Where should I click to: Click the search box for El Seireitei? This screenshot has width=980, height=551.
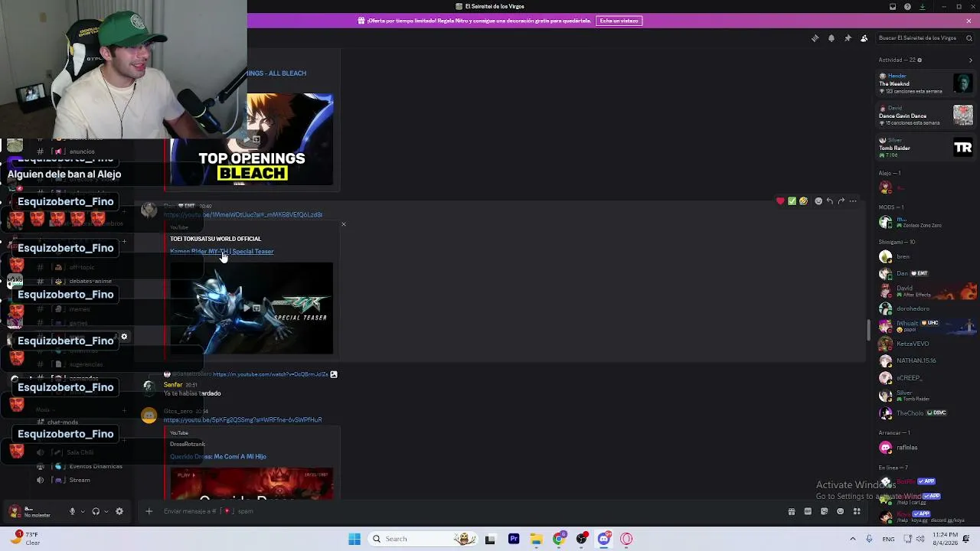click(x=925, y=38)
